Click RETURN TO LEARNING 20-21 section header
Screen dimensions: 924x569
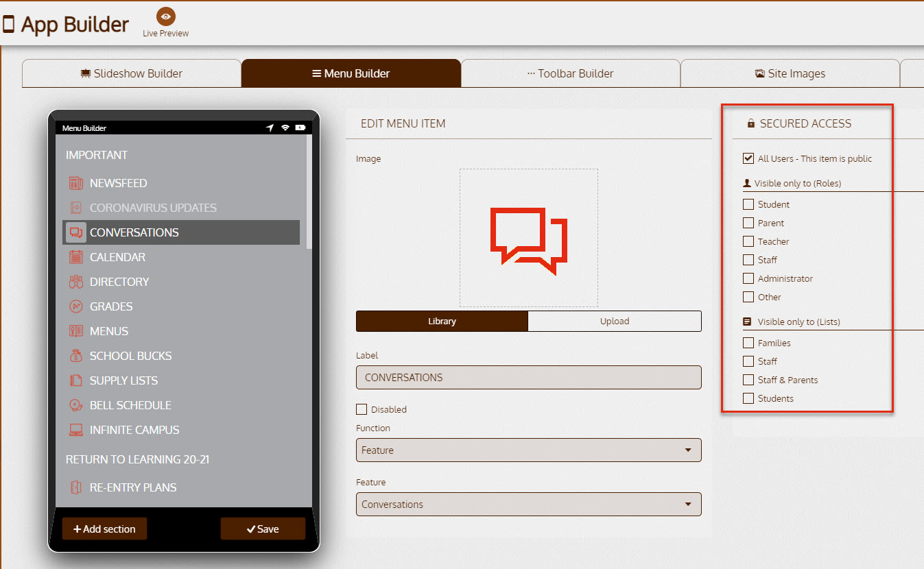[137, 459]
